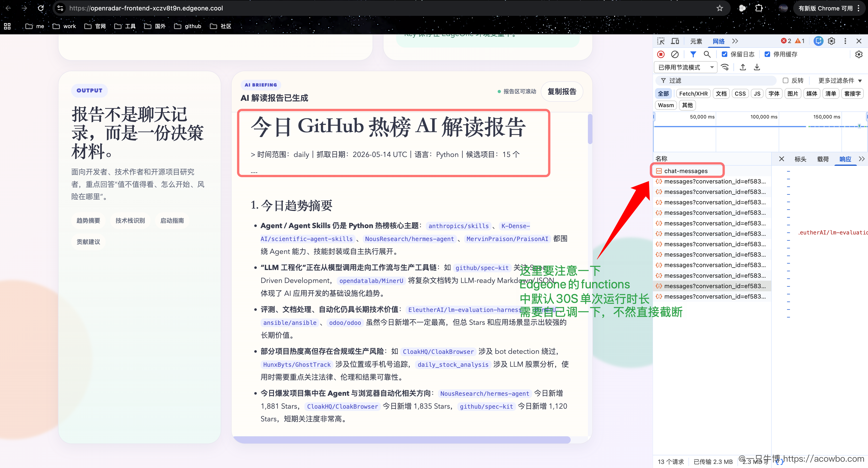Open the 已停用节流模式 throttling dropdown
This screenshot has height=468, width=868.
click(x=686, y=67)
